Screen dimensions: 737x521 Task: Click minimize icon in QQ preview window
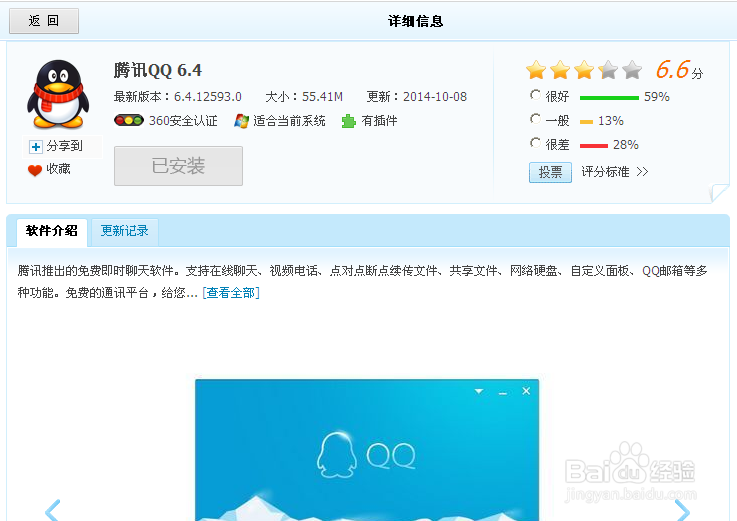(502, 393)
